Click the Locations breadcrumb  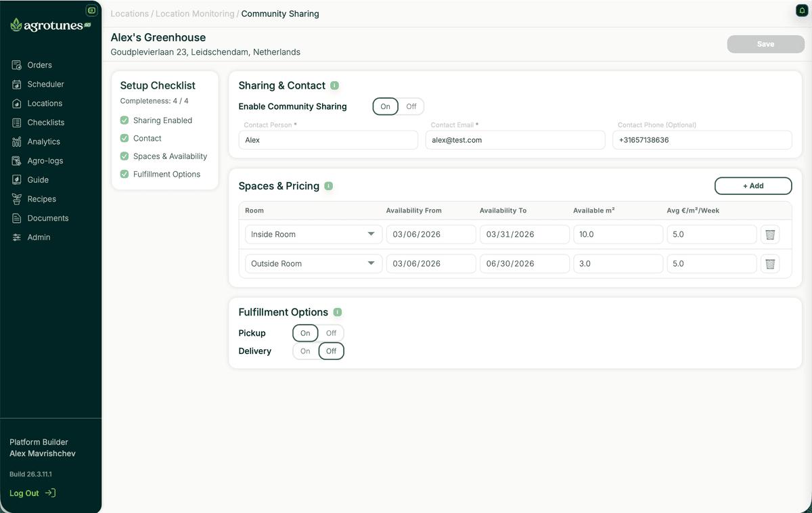click(x=129, y=13)
